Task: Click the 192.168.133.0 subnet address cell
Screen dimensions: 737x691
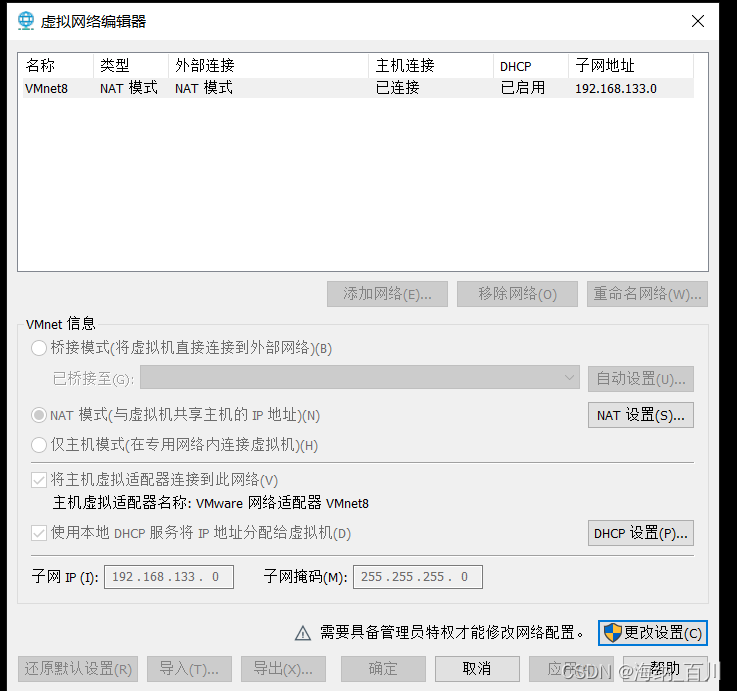Action: 616,88
